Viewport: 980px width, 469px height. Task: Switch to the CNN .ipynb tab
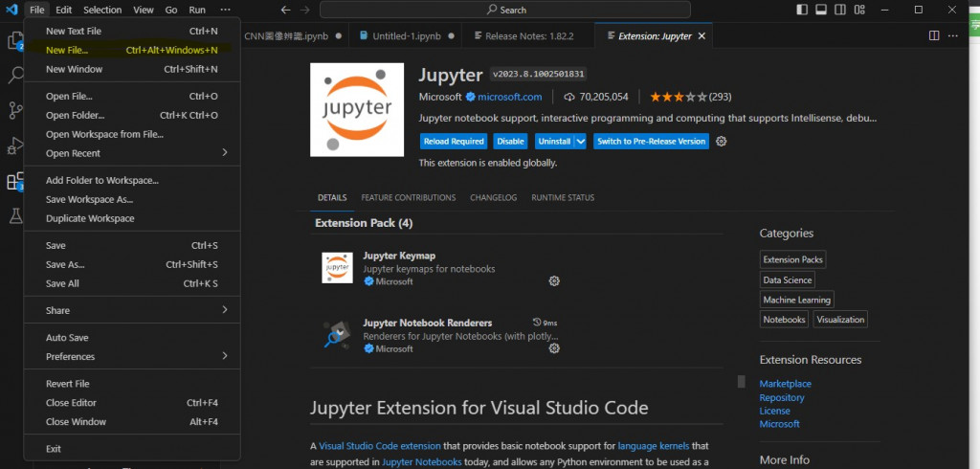(294, 36)
